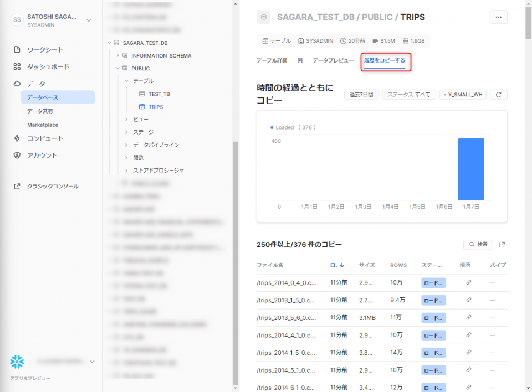This screenshot has width=532, height=392.
Task: Click the TEST_TB table icon
Action: [x=142, y=94]
